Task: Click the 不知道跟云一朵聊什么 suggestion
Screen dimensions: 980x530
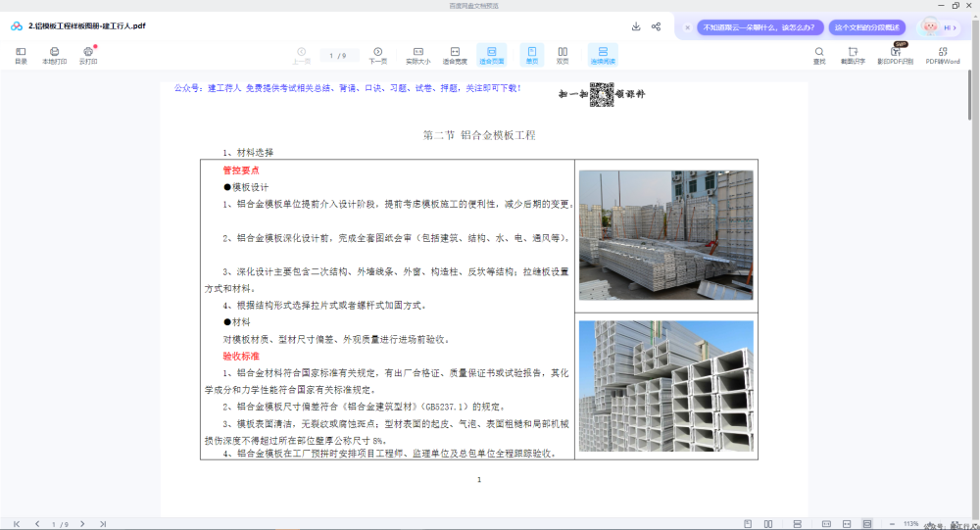Action: [x=759, y=27]
